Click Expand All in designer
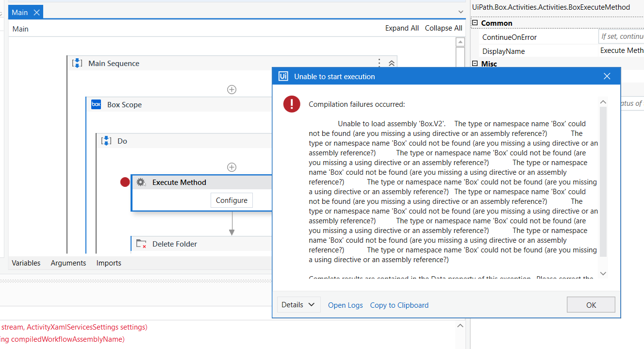 point(402,28)
